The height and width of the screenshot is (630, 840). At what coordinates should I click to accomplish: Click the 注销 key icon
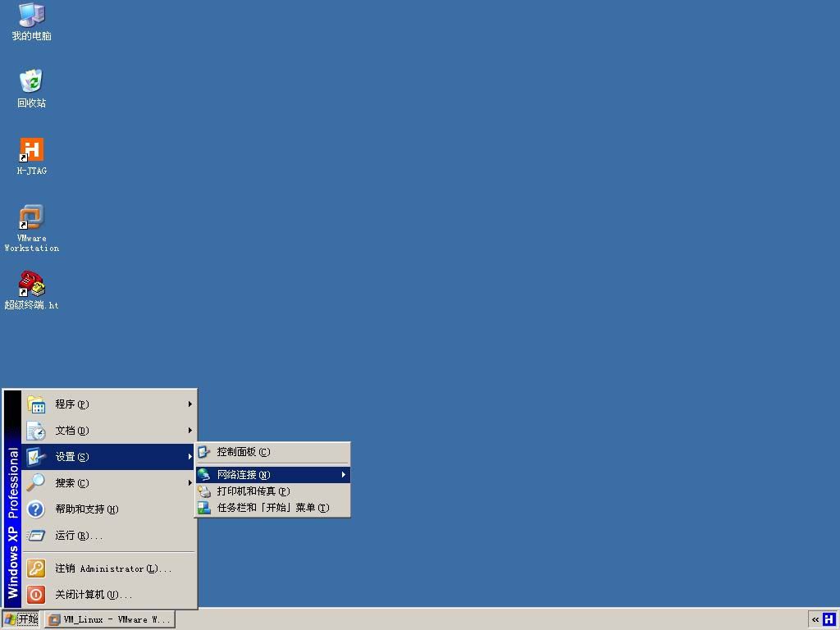[36, 568]
